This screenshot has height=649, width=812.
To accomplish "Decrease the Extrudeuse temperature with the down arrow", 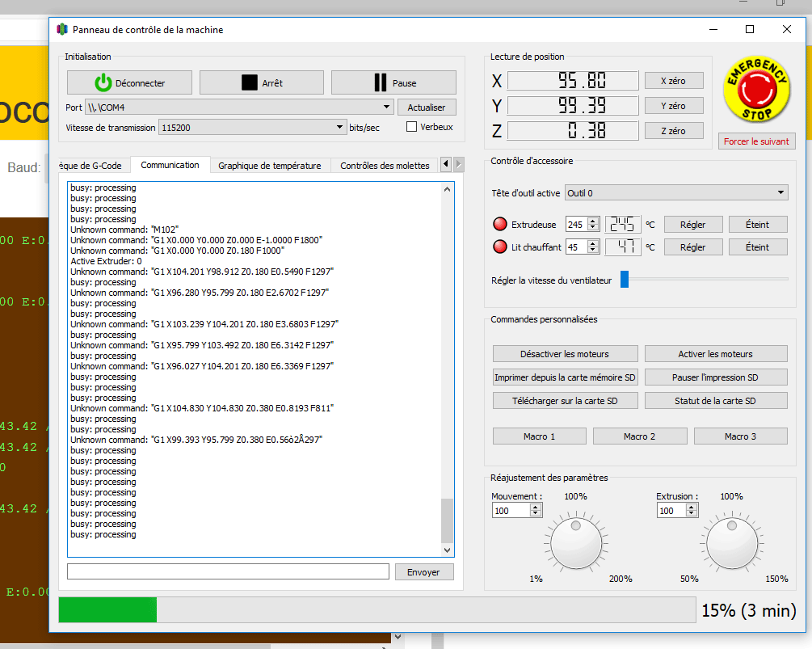I will tap(594, 228).
